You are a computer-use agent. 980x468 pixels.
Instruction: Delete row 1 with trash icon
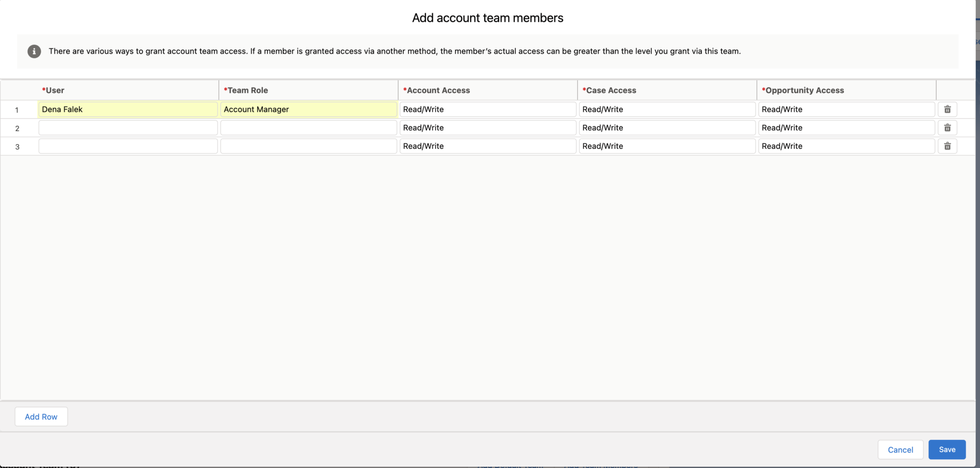click(x=947, y=109)
